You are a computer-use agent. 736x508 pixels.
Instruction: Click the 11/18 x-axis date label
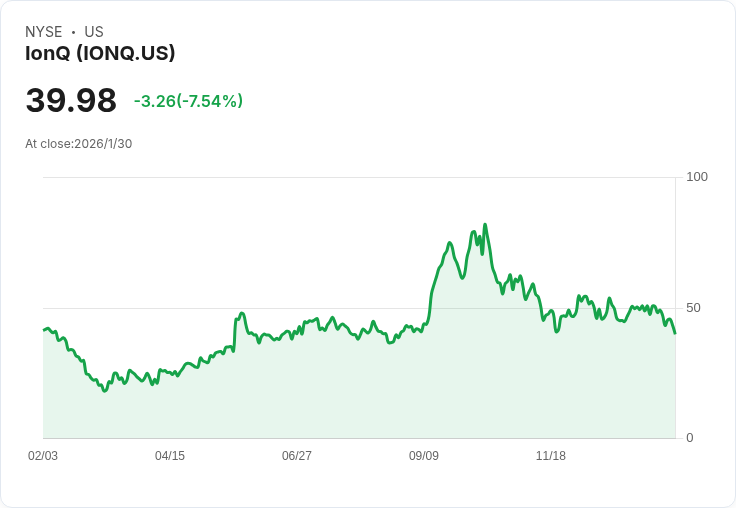[x=551, y=456]
